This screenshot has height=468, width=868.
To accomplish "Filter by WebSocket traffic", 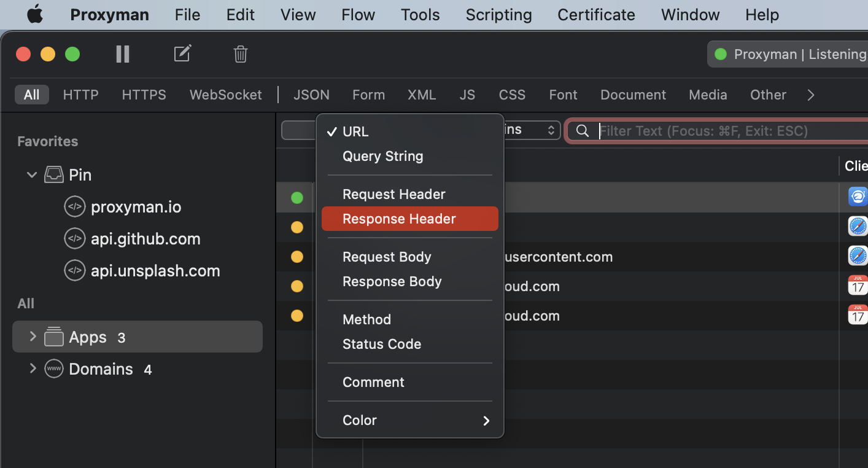I will (225, 95).
